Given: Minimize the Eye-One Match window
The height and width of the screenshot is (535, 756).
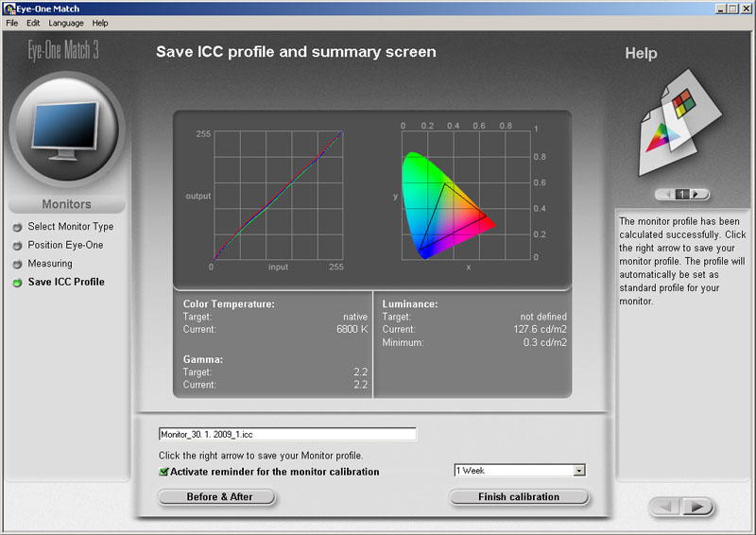Looking at the screenshot, I should tap(720, 9).
